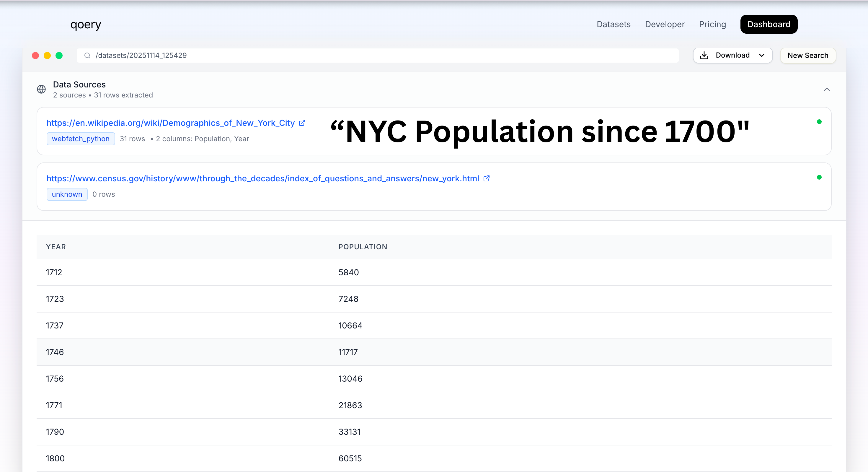Switch to the Developer section
Screen dimensions: 868x472
point(665,24)
